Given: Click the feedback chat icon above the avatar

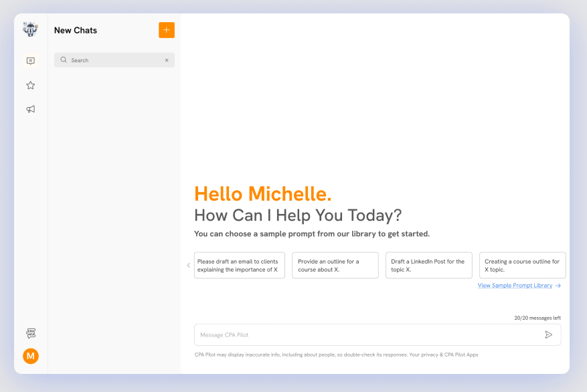Looking at the screenshot, I should 30,333.
